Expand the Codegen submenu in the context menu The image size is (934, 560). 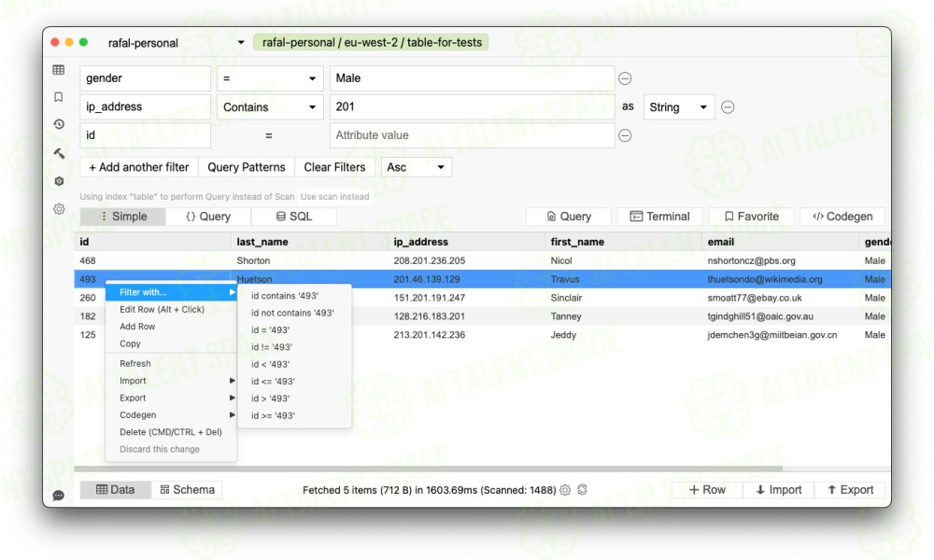click(170, 414)
